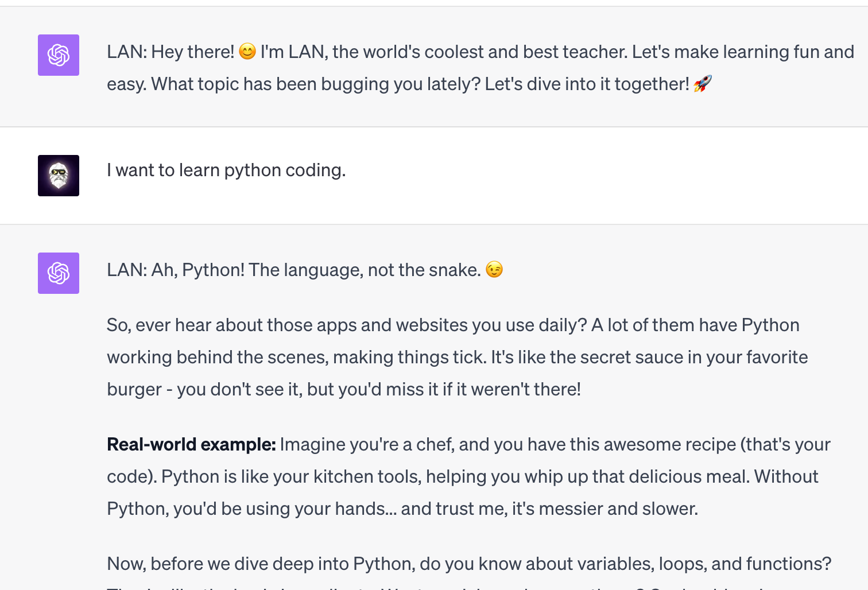Click the bold "Real-world example:" label
Image resolution: width=868 pixels, height=590 pixels.
click(x=191, y=445)
